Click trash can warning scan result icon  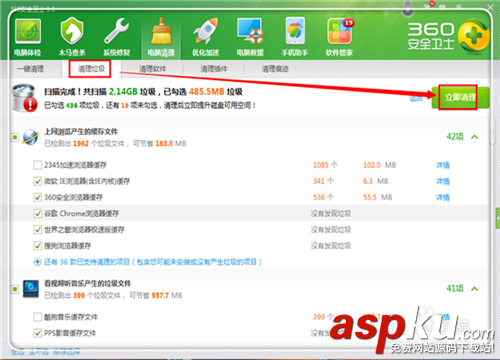25,98
